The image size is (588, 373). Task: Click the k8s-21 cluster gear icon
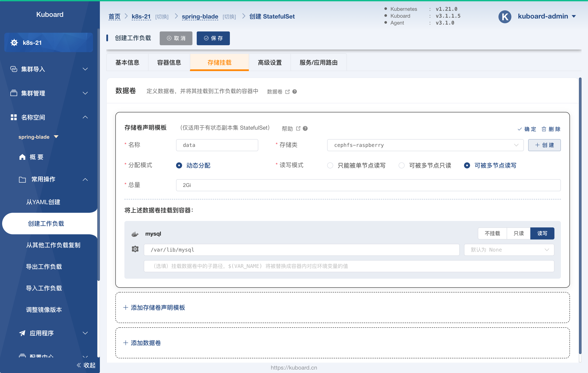[x=14, y=42]
